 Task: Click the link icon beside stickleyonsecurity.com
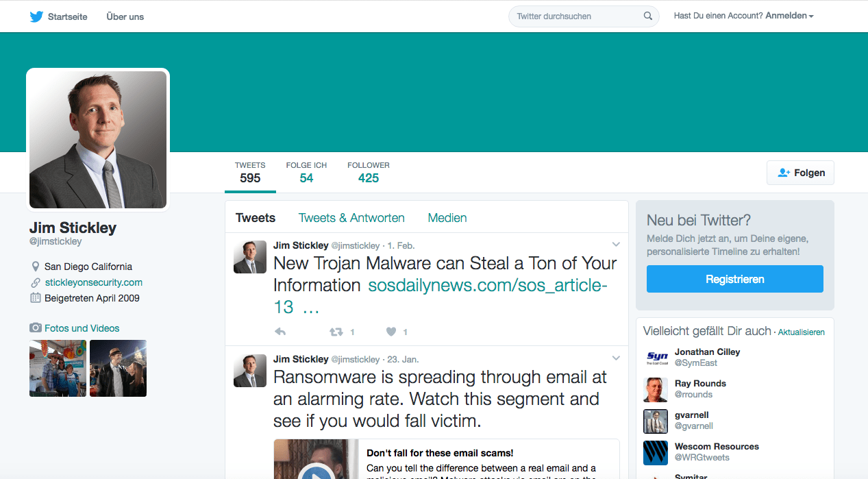(36, 282)
